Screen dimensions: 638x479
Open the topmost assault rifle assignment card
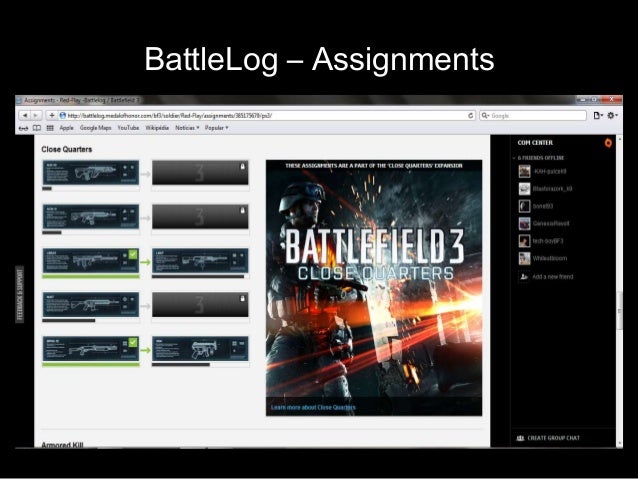[x=91, y=173]
